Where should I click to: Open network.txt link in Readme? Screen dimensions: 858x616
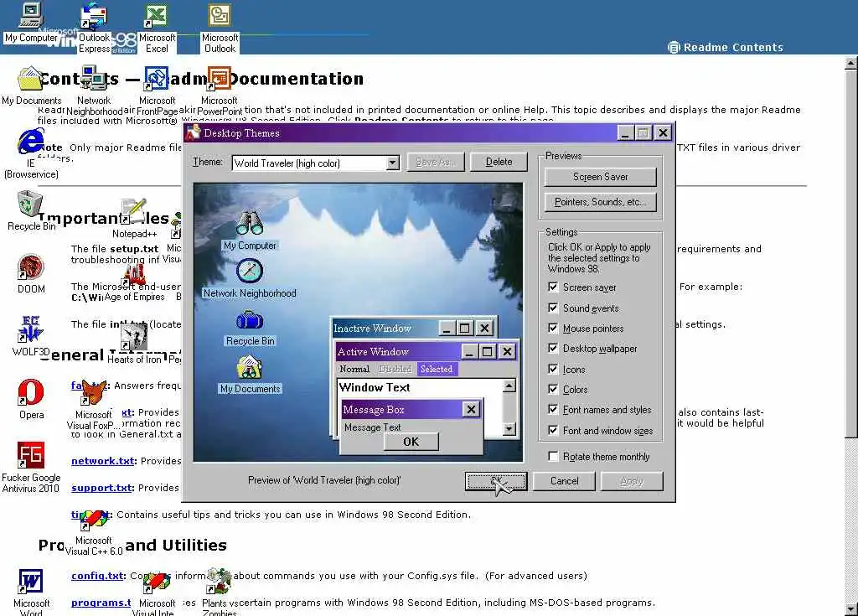(x=102, y=461)
